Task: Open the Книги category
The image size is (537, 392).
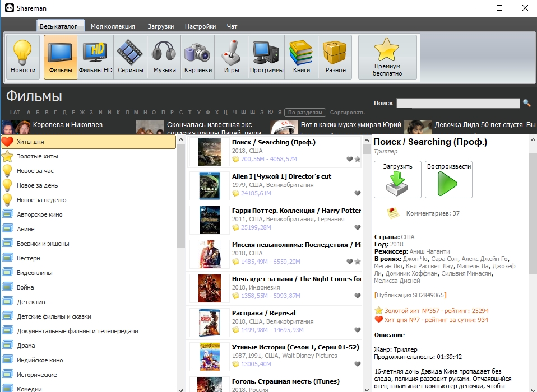Action: pyautogui.click(x=302, y=57)
